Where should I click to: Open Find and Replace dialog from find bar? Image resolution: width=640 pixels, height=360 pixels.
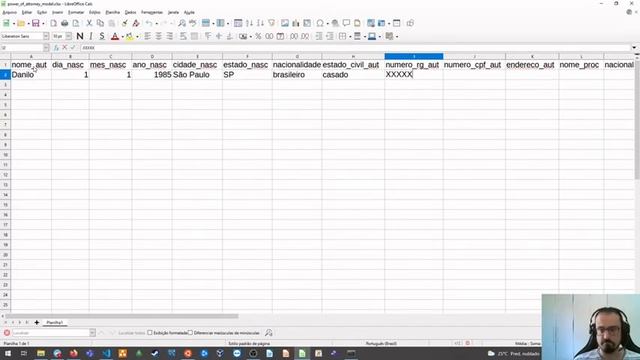269,333
